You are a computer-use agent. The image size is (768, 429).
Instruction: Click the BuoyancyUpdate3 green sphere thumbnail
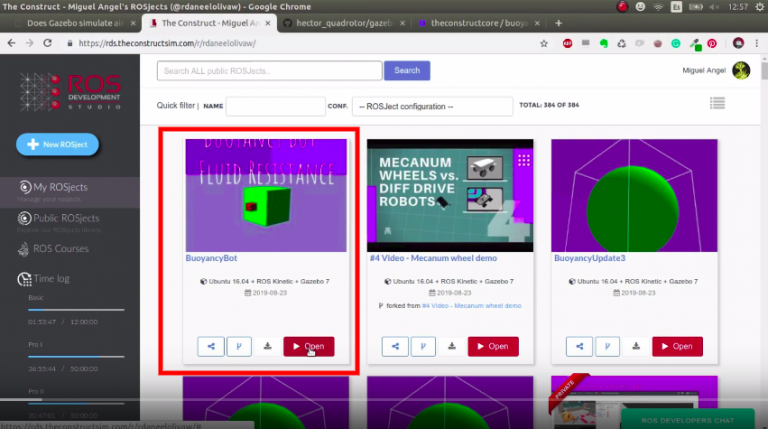pyautogui.click(x=634, y=195)
